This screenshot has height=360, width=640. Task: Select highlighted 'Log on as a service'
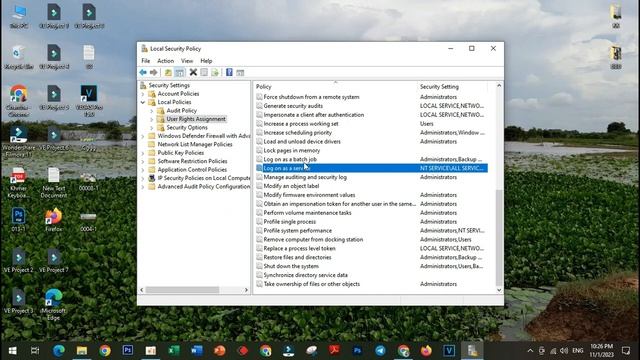(x=371, y=169)
